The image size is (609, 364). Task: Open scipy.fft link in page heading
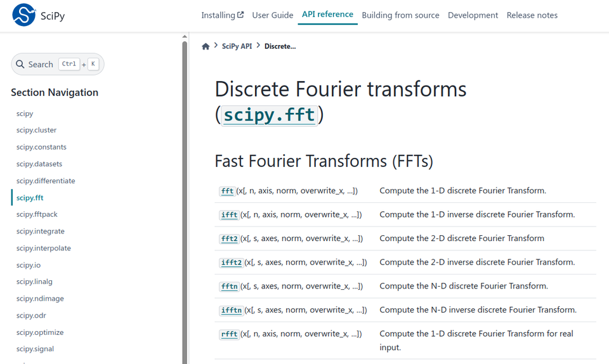coord(269,115)
